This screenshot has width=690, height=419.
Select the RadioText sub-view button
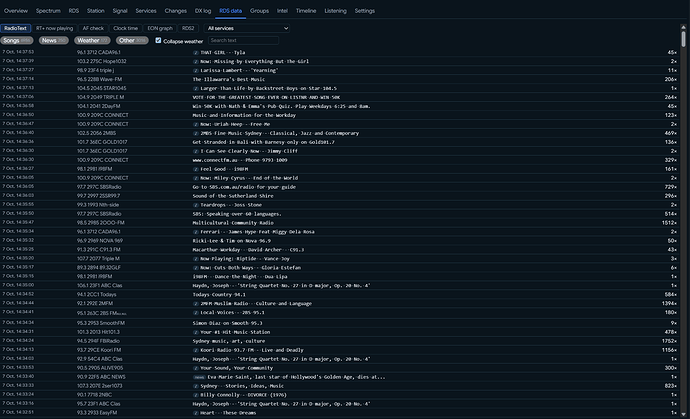pyautogui.click(x=16, y=28)
